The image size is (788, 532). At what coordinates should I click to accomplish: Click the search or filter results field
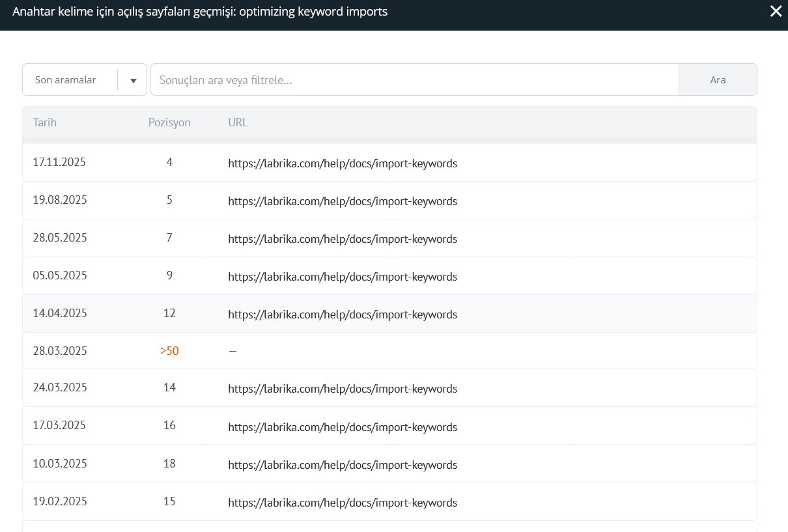tap(414, 80)
